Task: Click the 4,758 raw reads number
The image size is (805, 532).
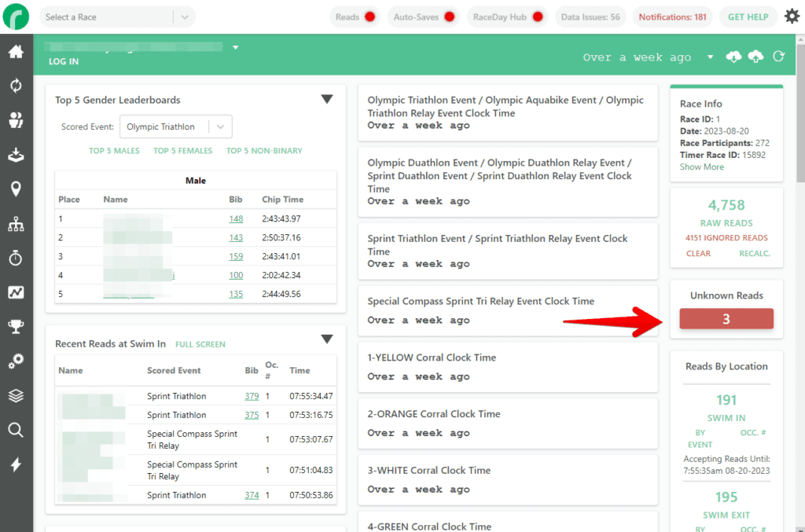Action: 726,205
